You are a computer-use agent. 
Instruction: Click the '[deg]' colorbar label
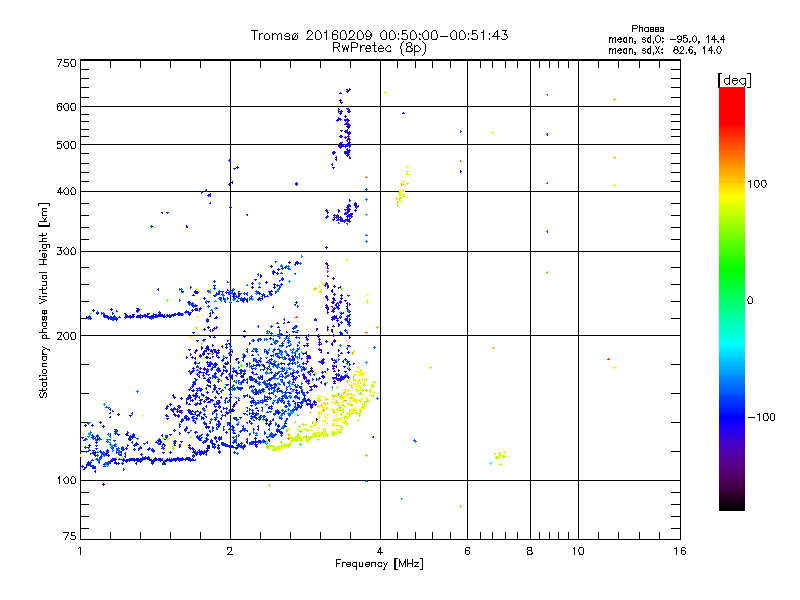pos(734,80)
